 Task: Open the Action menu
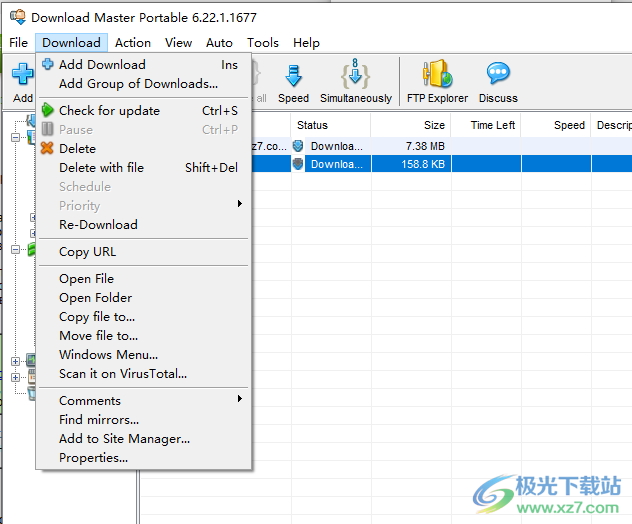point(133,43)
